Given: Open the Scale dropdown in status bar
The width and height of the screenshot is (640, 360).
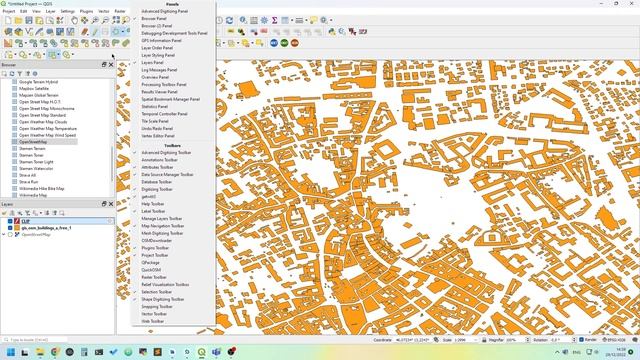Looking at the screenshot, I should (476, 340).
